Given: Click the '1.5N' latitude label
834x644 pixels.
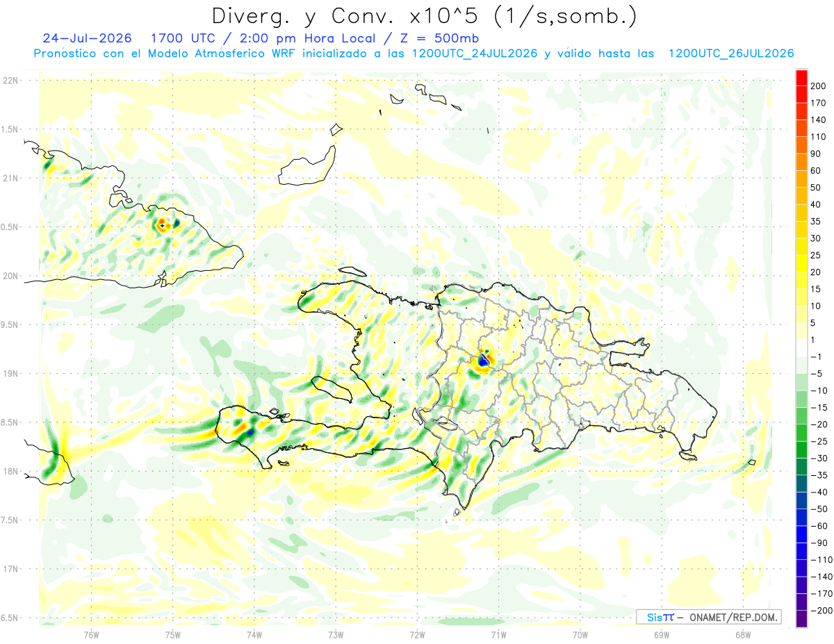Looking at the screenshot, I should (x=10, y=129).
